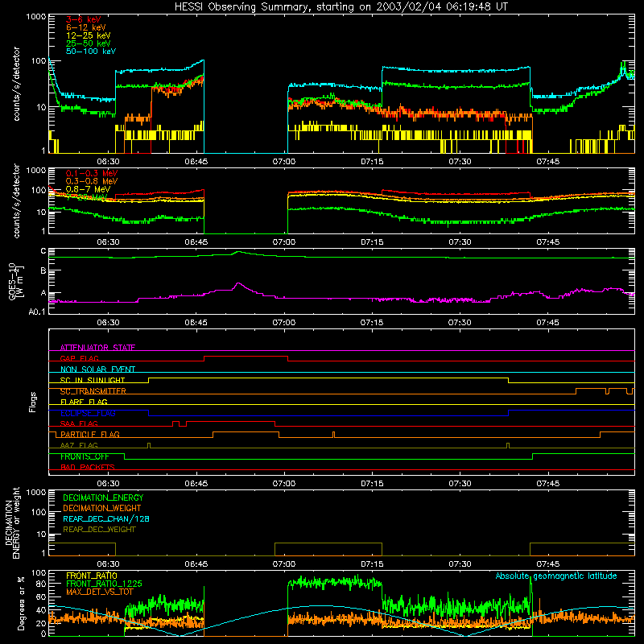Select the 25-50 keV legend label
This screenshot has width=644, height=644.
[88, 43]
